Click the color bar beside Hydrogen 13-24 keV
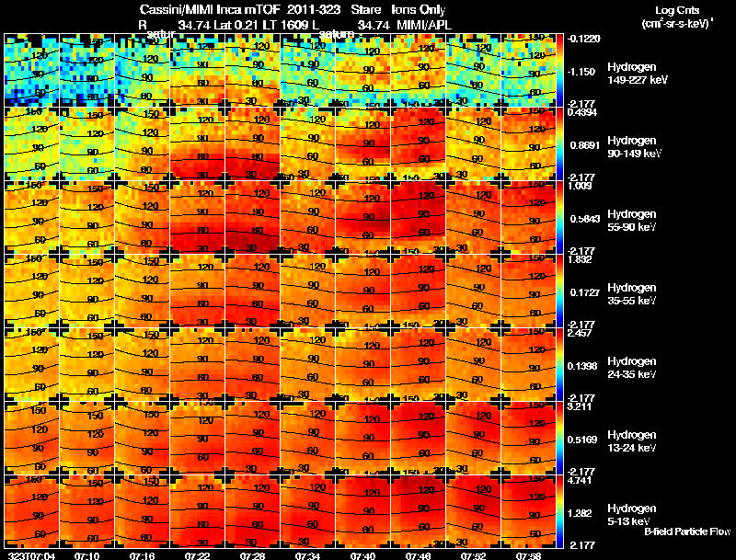 [559, 439]
